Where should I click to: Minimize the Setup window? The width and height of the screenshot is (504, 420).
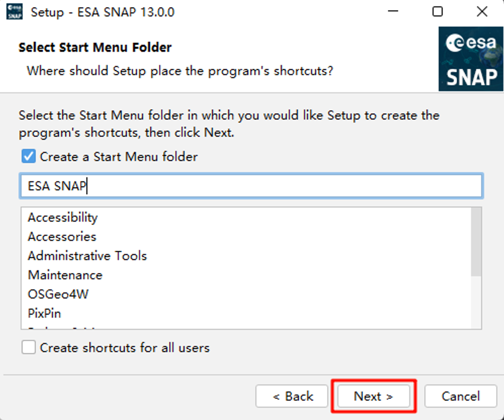pos(393,11)
